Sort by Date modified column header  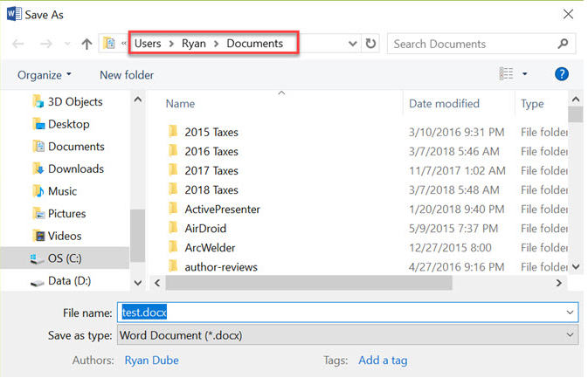point(445,104)
